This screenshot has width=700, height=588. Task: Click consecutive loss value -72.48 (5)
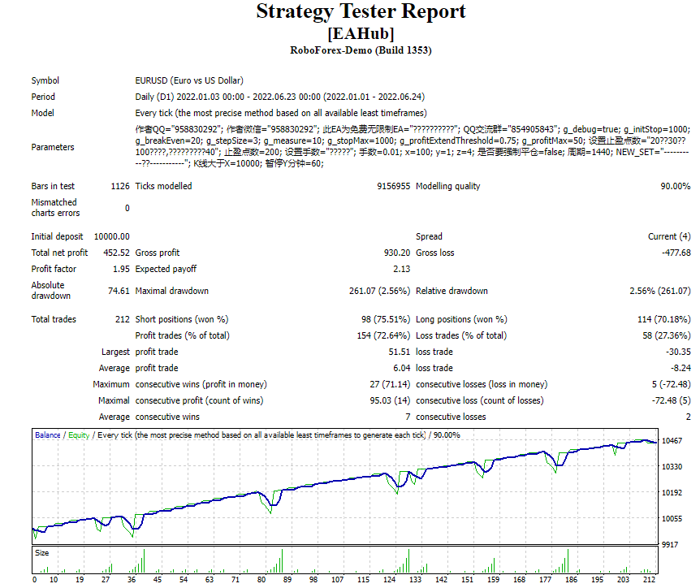pyautogui.click(x=671, y=400)
